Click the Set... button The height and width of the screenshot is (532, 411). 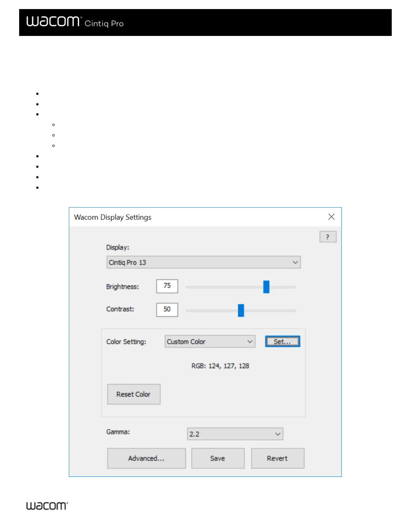[x=282, y=342]
